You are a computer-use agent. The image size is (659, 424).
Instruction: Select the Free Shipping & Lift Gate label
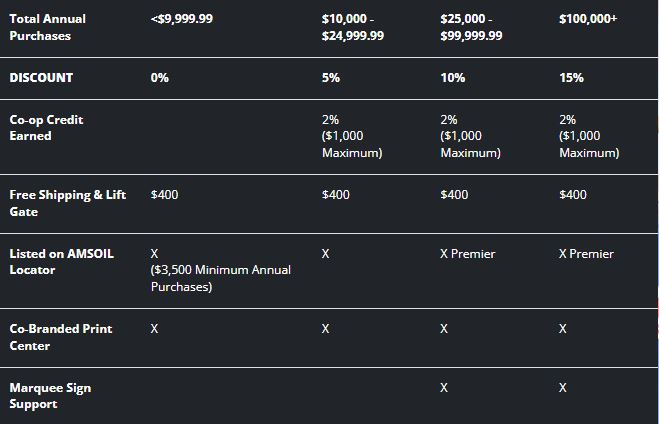click(68, 203)
